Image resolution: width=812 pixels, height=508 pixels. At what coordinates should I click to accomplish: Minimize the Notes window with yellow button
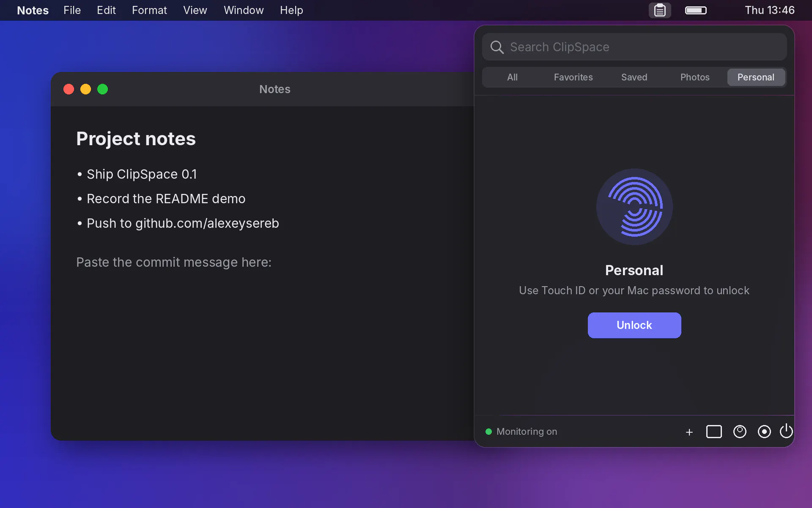click(x=85, y=89)
